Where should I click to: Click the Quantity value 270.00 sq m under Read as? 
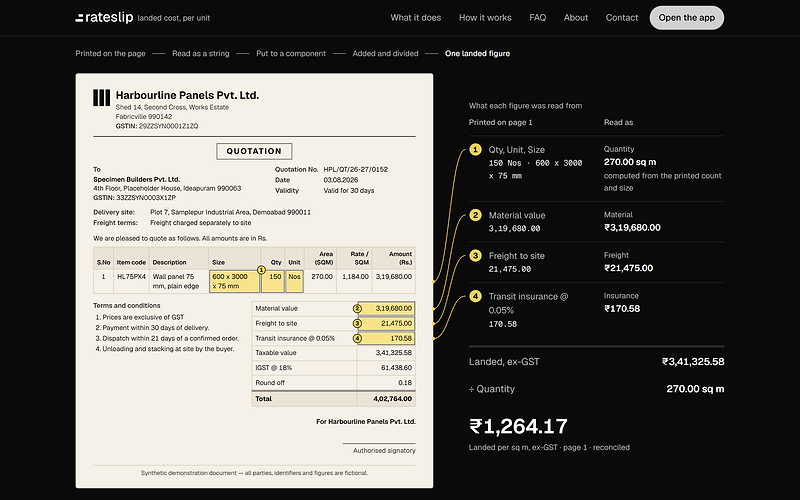(630, 162)
